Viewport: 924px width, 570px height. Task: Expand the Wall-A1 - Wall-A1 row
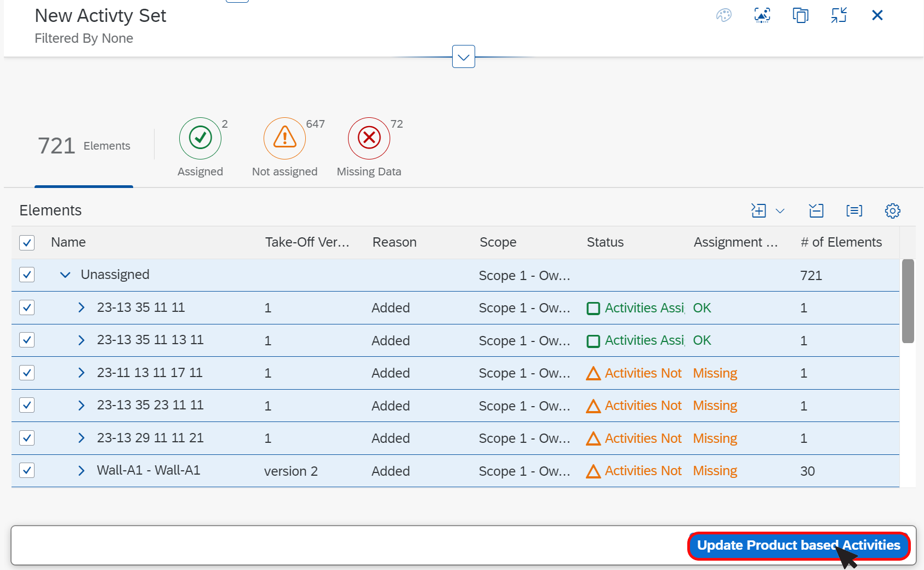[x=81, y=470]
